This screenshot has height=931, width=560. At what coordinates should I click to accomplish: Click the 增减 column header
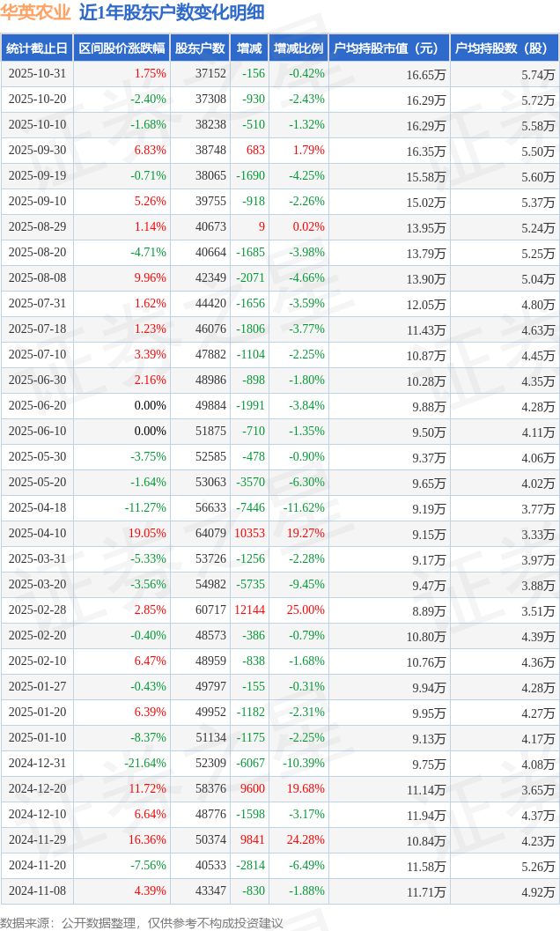click(249, 48)
